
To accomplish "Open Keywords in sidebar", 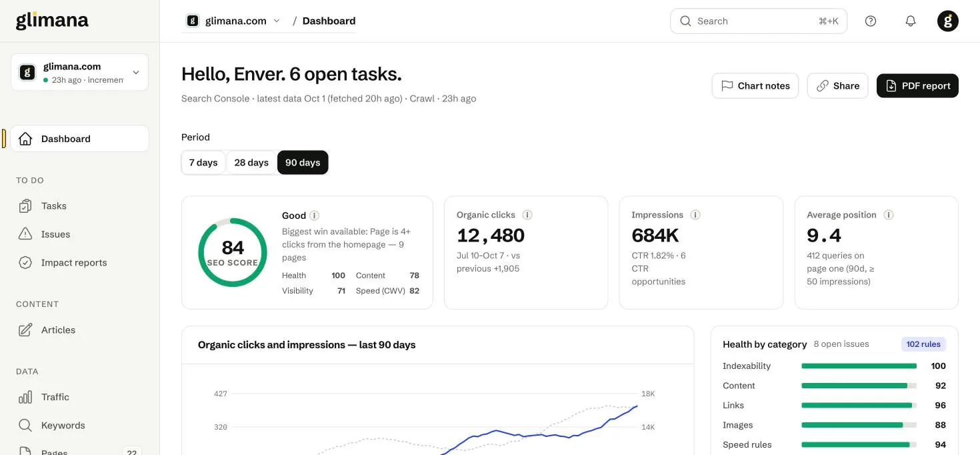I will 79,425.
